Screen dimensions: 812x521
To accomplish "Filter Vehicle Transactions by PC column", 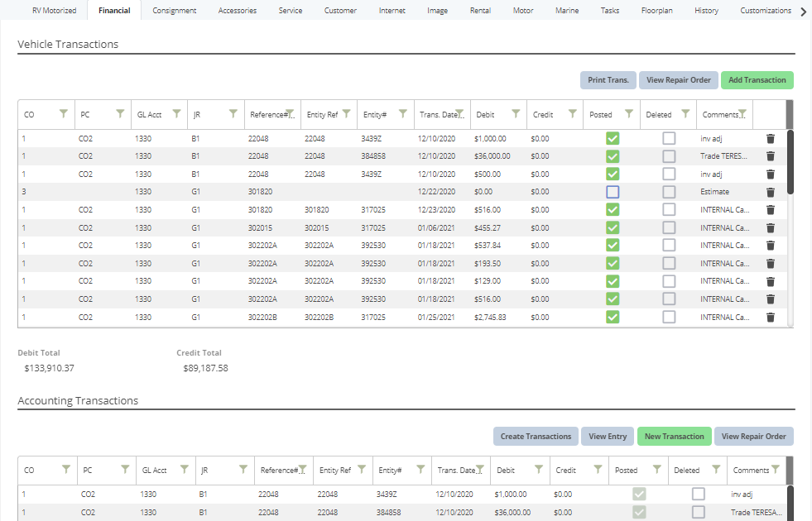I will click(x=120, y=114).
